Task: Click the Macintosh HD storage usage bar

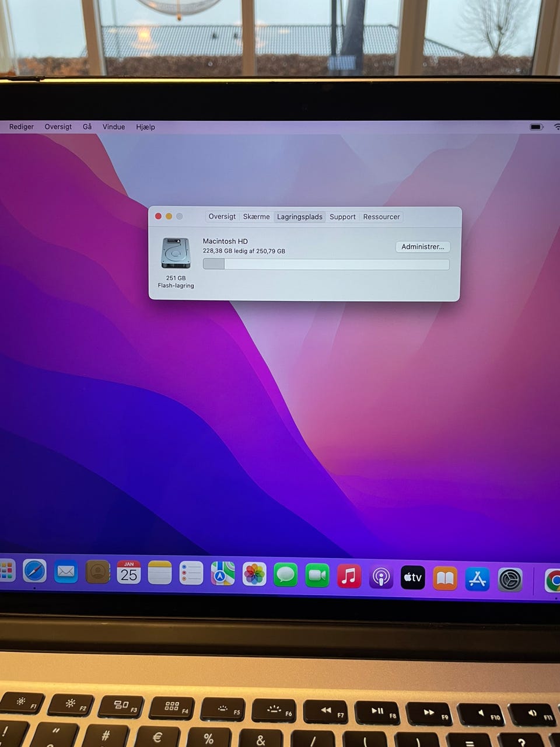Action: click(326, 264)
